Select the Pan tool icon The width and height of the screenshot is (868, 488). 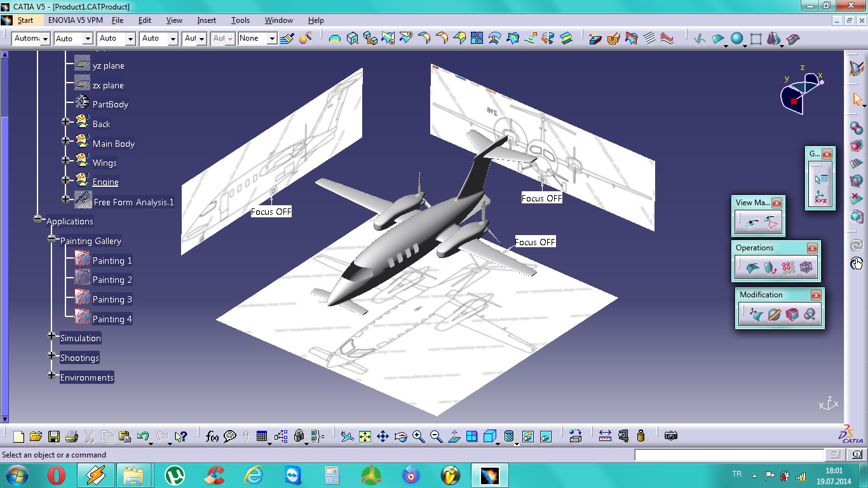(383, 437)
